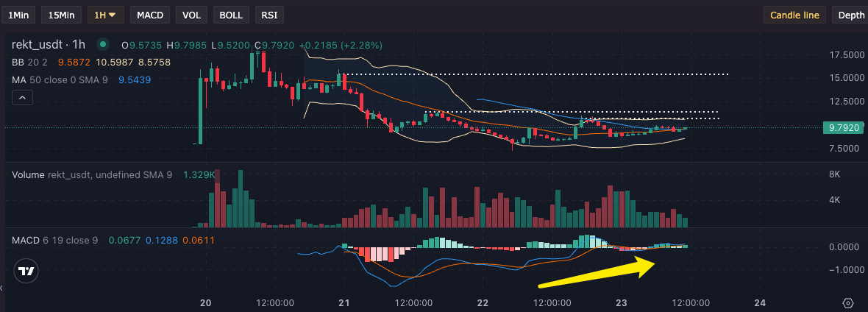Click the TradingView logo icon
Image resolution: width=868 pixels, height=312 pixels.
pos(26,271)
